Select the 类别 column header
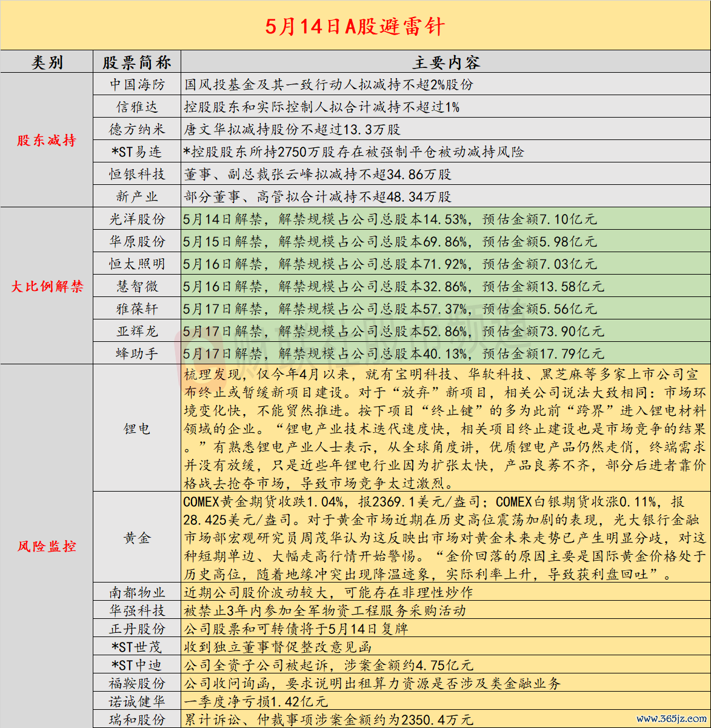 [47, 62]
